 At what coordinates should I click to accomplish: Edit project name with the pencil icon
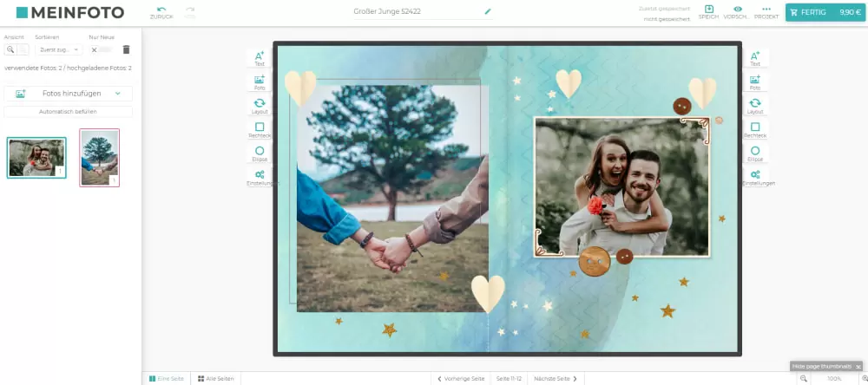[487, 12]
